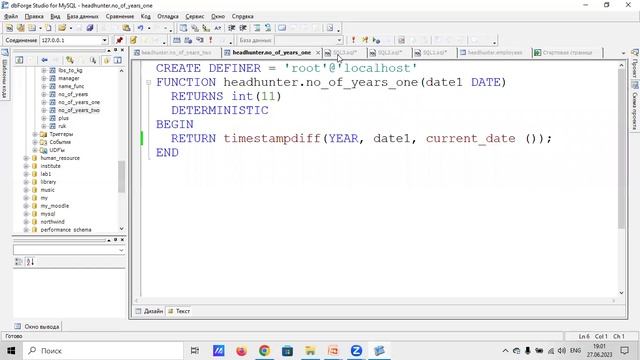Close the headhunter.no_of_years_one tab
The width and height of the screenshot is (640, 360).
pos(318,53)
